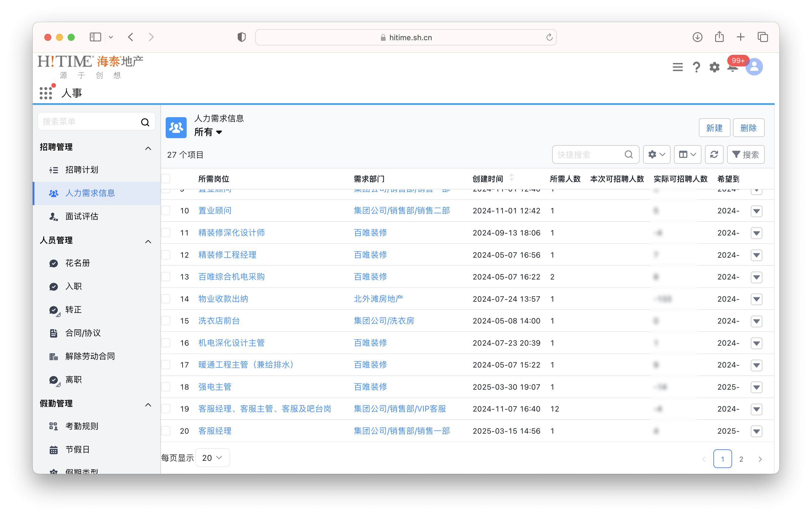The image size is (812, 517).
Task: Click the 所需岗位 column header
Action: coord(214,179)
